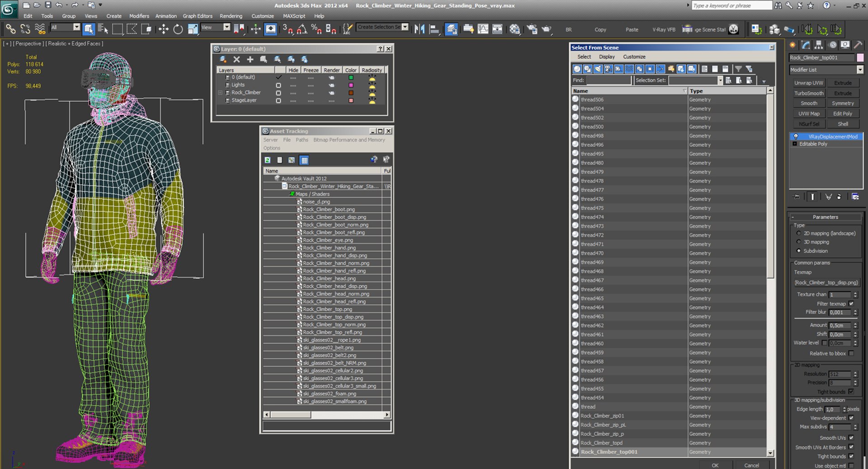Image resolution: width=868 pixels, height=469 pixels.
Task: Activate the Bind to Space Warp tool
Action: [40, 29]
